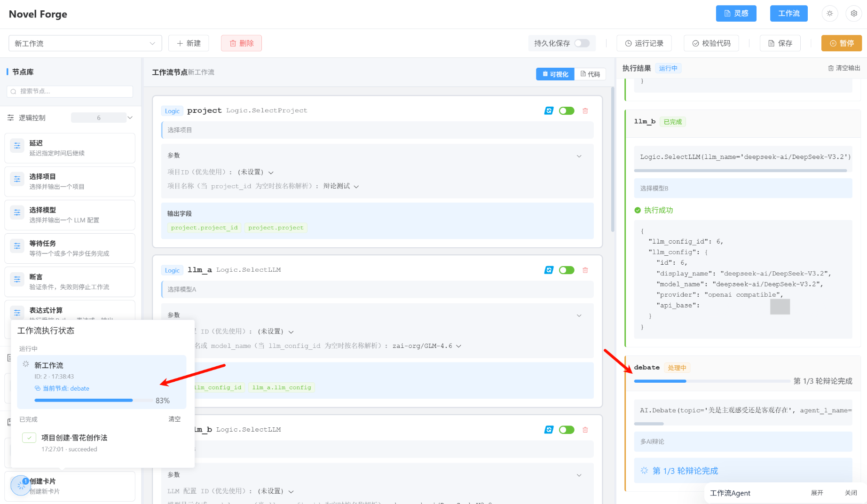The image size is (867, 504).
Task: Collapse the 逻辑控制 category chevron
Action: point(130,118)
